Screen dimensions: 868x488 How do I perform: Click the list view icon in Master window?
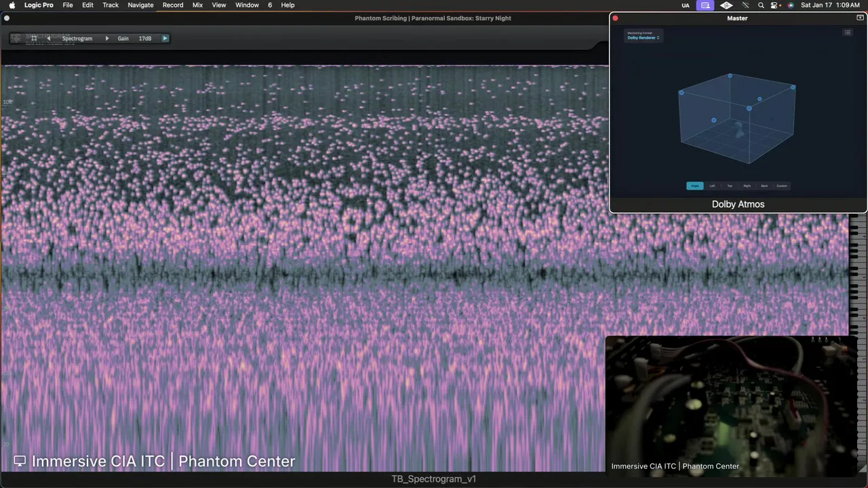(x=847, y=33)
